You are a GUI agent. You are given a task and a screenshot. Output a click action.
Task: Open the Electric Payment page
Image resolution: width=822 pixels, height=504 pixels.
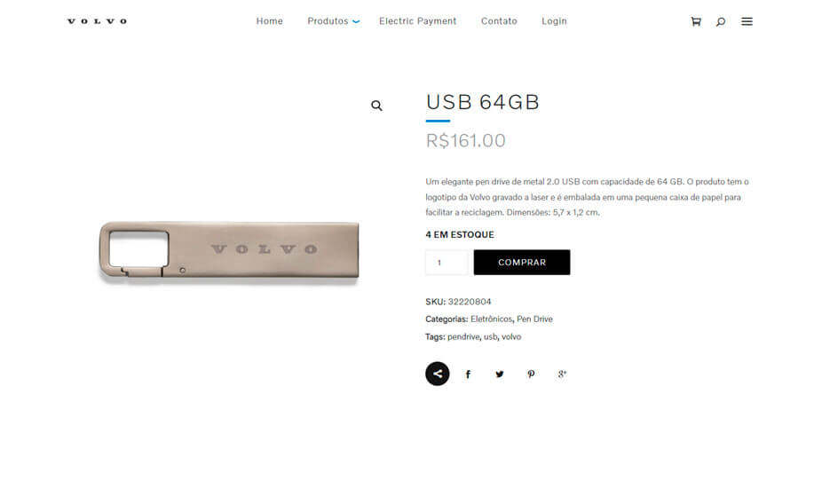[418, 21]
